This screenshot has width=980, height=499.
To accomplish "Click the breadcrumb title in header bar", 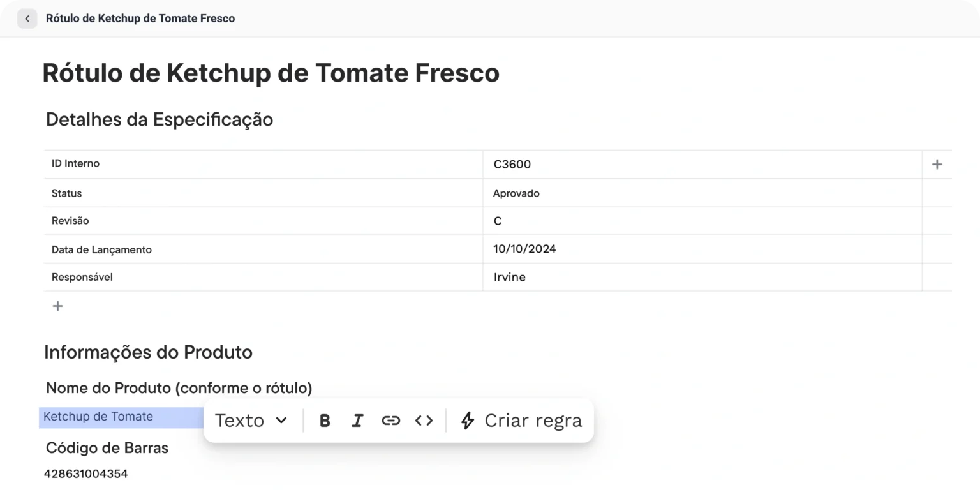I will click(x=140, y=19).
